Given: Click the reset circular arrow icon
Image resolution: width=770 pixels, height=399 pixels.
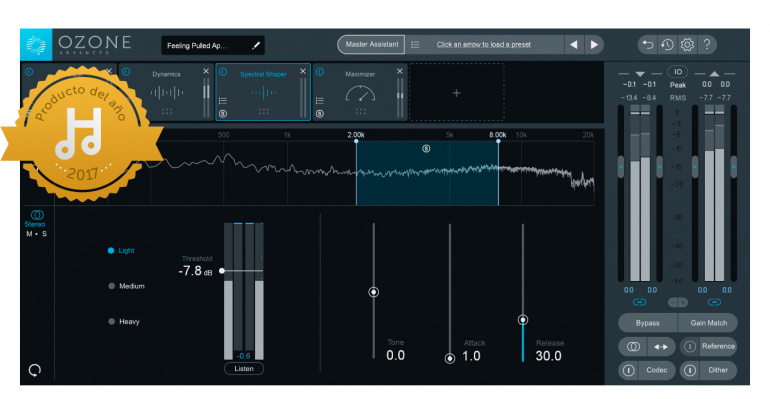Looking at the screenshot, I should tap(34, 370).
